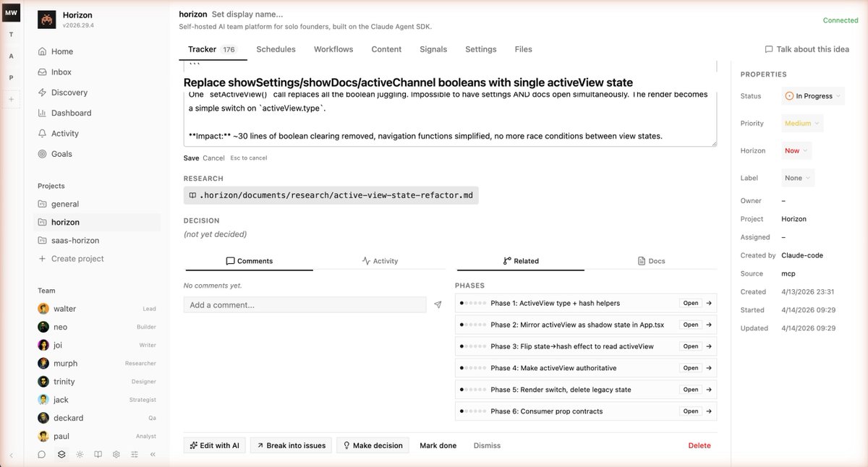Open the chat bubble icon in sidebar footer
868x467 pixels.
point(42,455)
